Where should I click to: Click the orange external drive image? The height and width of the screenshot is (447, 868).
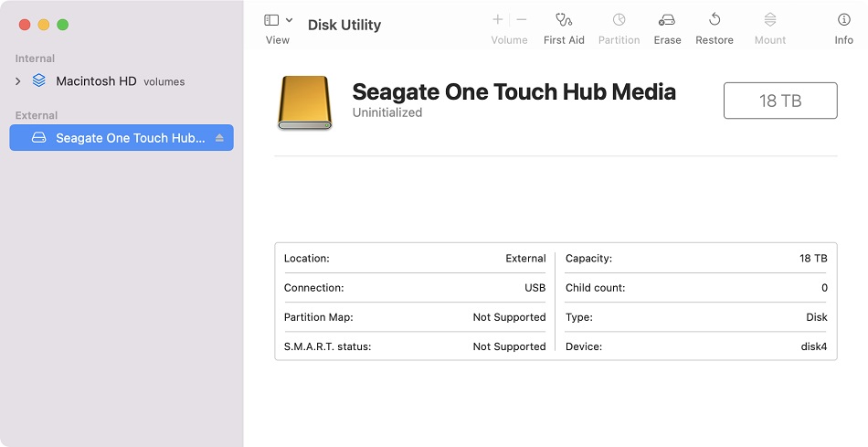pos(304,103)
